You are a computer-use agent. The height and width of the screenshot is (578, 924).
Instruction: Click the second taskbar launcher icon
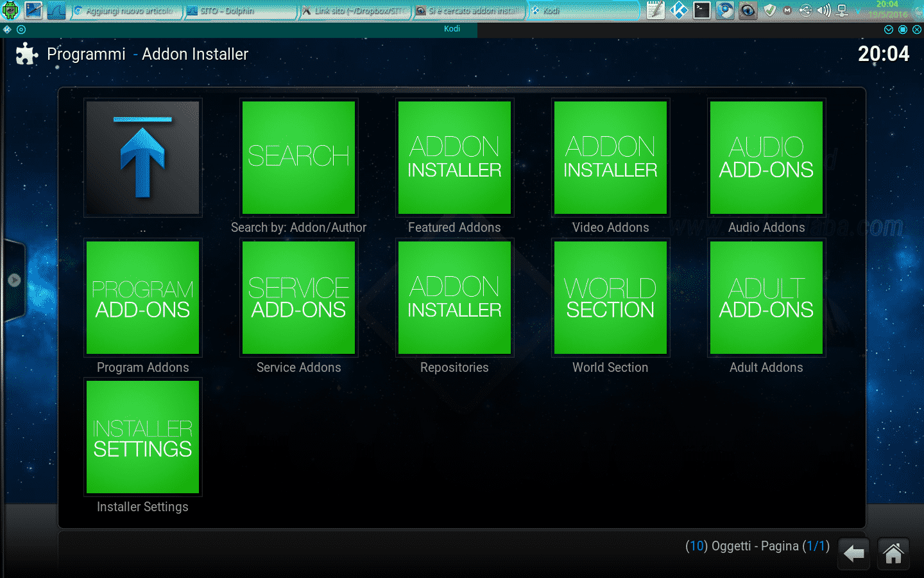[x=33, y=10]
